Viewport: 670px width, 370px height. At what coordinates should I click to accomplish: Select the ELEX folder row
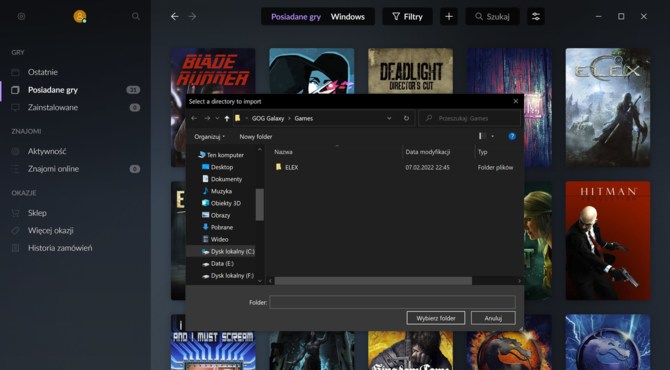point(394,167)
